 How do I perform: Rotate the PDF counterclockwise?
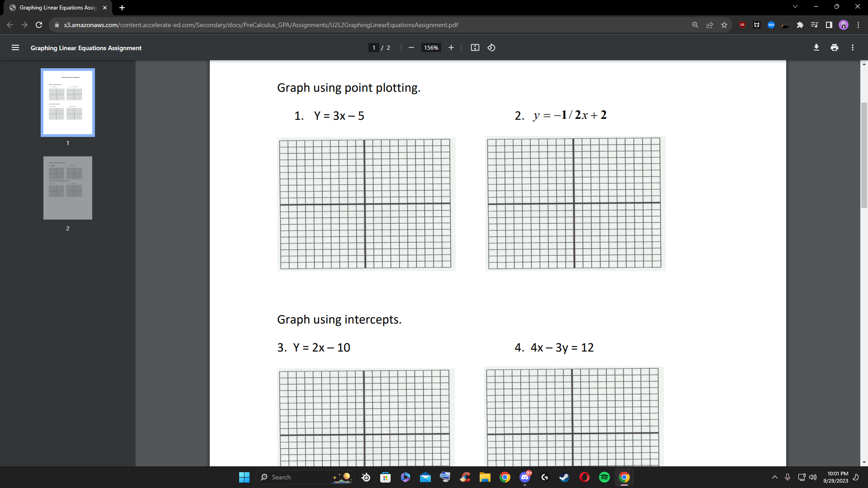pyautogui.click(x=491, y=47)
